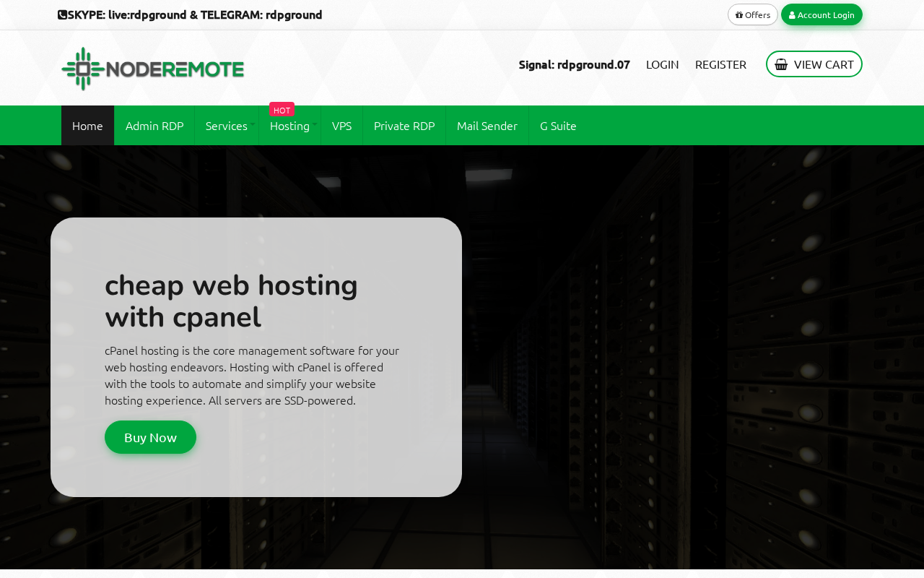The width and height of the screenshot is (924, 578).
Task: Select Private RDP in the navigation
Action: point(404,126)
